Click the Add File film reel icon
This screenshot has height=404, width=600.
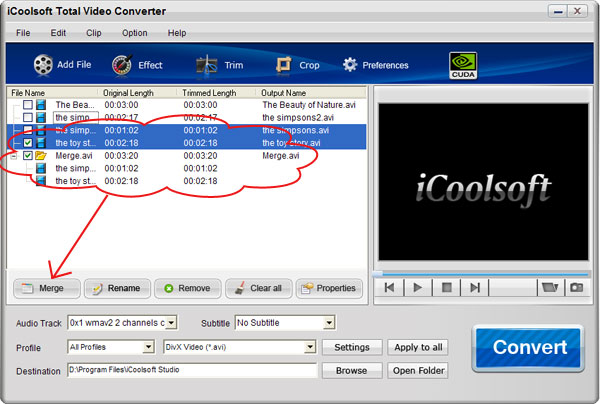[43, 64]
